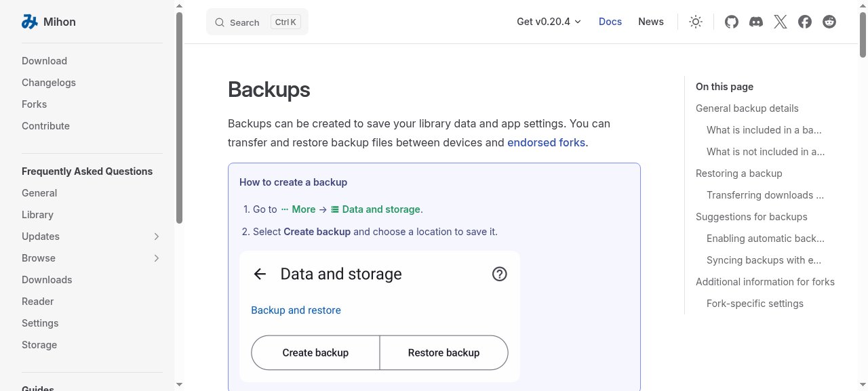Open the Reddit icon link
The width and height of the screenshot is (868, 391).
coord(829,22)
